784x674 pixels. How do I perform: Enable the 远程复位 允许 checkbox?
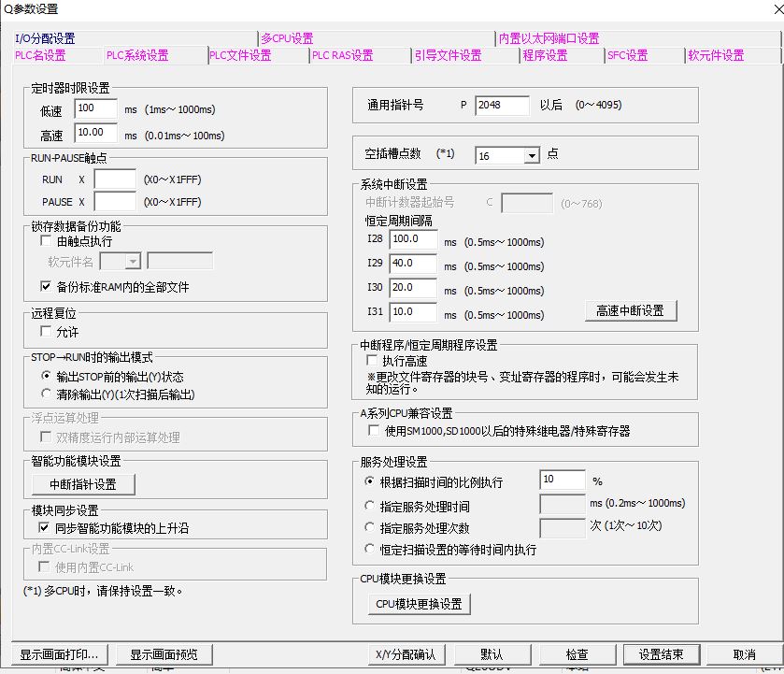pyautogui.click(x=46, y=332)
